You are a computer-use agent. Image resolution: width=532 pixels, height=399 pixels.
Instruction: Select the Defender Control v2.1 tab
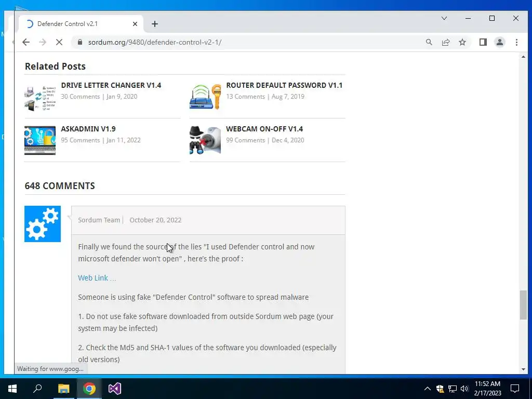[x=81, y=24]
